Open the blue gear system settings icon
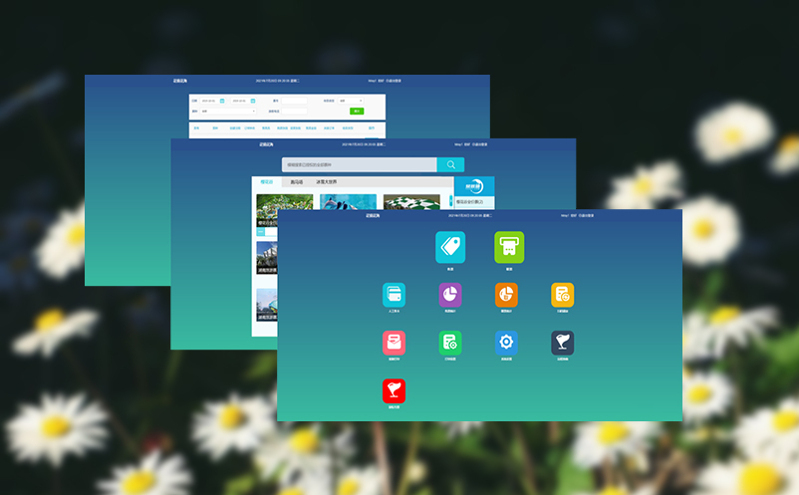This screenshot has height=495, width=799. click(506, 342)
